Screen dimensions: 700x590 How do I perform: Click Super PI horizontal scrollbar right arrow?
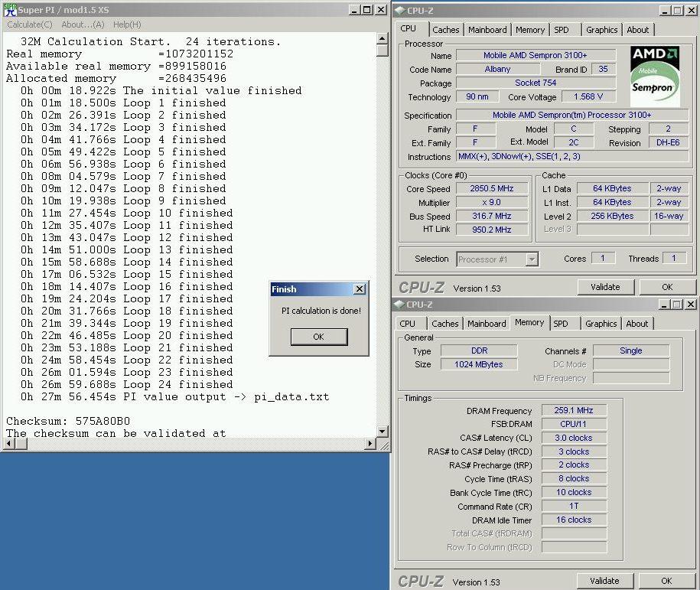pos(370,444)
